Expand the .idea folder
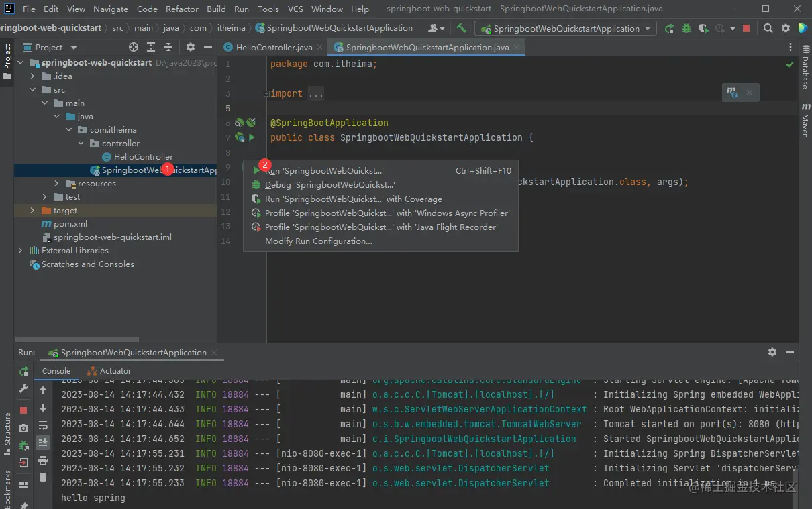 click(x=33, y=76)
